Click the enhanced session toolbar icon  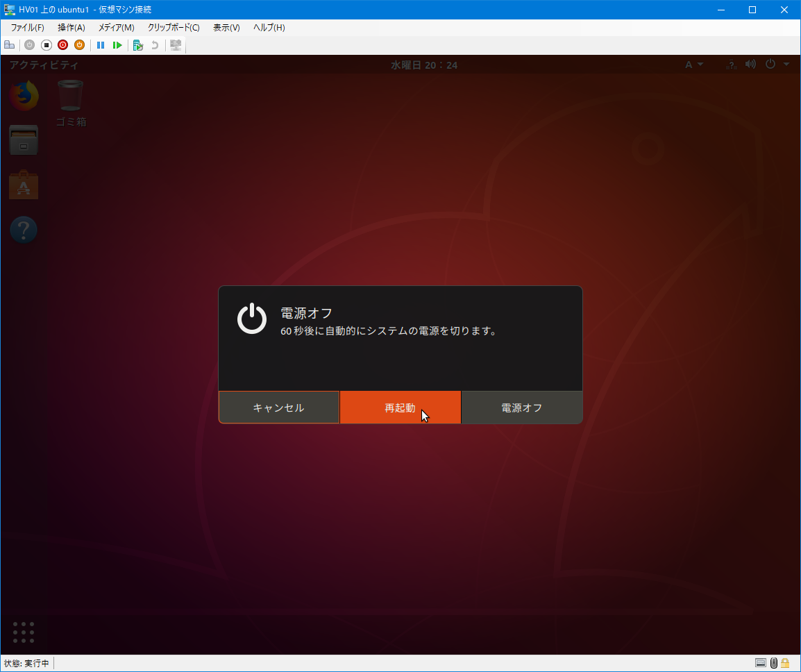(x=176, y=45)
